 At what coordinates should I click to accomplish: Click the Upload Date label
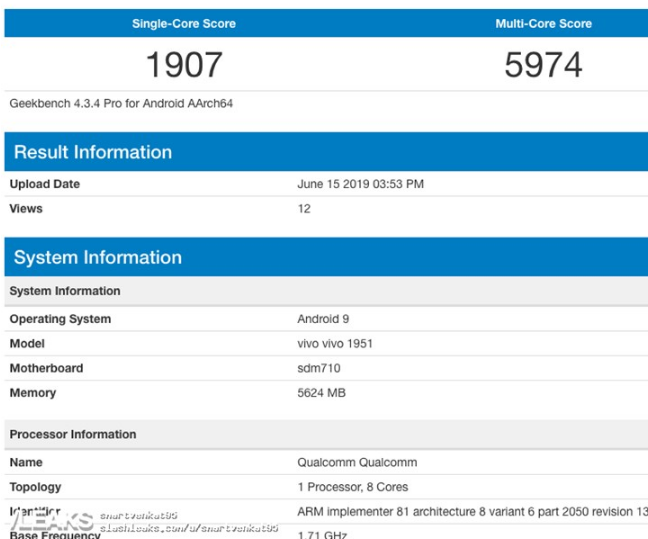45,184
